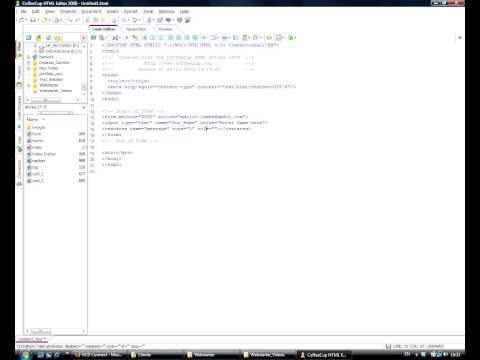
Task: Select the New Folder item in tree
Action: (48, 68)
